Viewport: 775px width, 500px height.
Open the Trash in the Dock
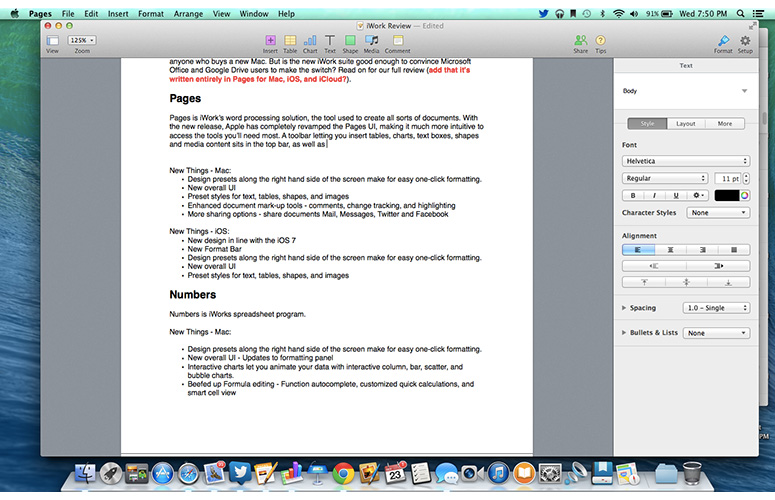692,473
